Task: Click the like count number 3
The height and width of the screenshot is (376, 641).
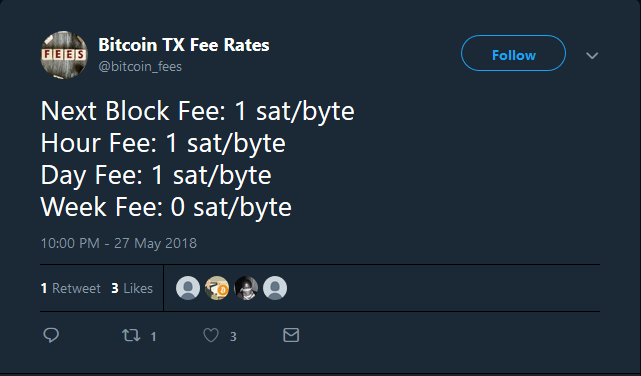Action: (233, 337)
